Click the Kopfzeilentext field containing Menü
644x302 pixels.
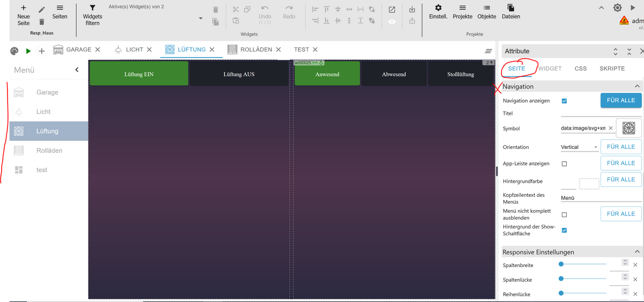click(601, 197)
